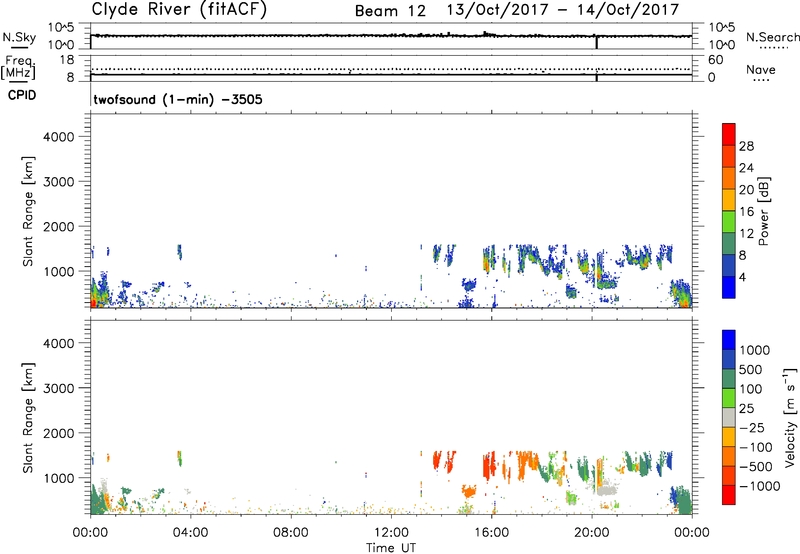This screenshot has width=800, height=554.
Task: Click the '28' label on the Power colorbar
Action: click(x=746, y=146)
